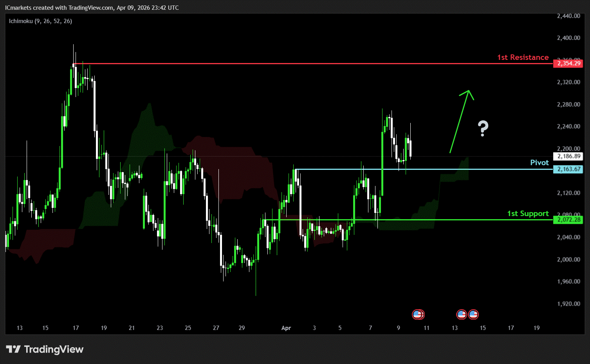The height and width of the screenshot is (364, 590).
Task: Click the "Apr" label on the time axis
Action: pyautogui.click(x=286, y=328)
